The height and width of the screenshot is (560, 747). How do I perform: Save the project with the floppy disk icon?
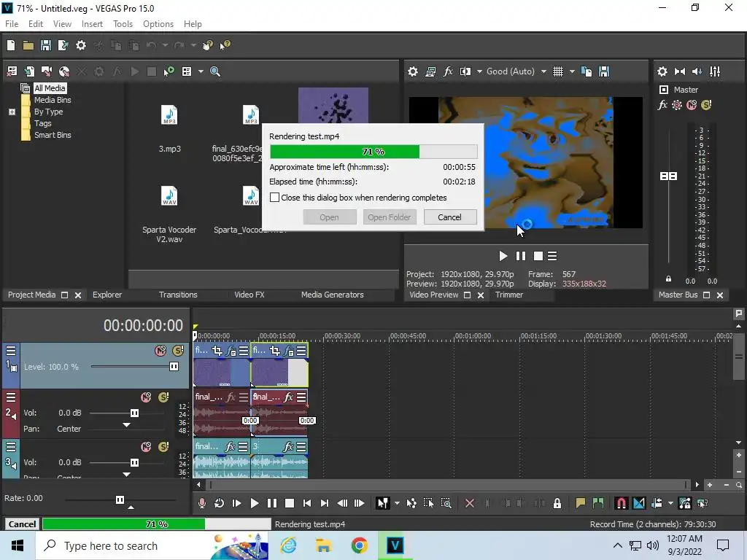tap(46, 45)
